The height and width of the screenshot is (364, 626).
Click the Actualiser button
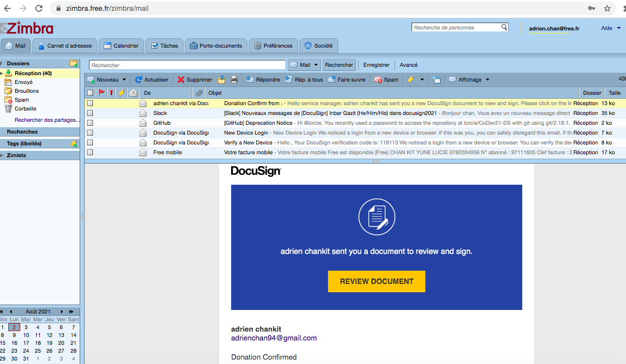(x=152, y=80)
